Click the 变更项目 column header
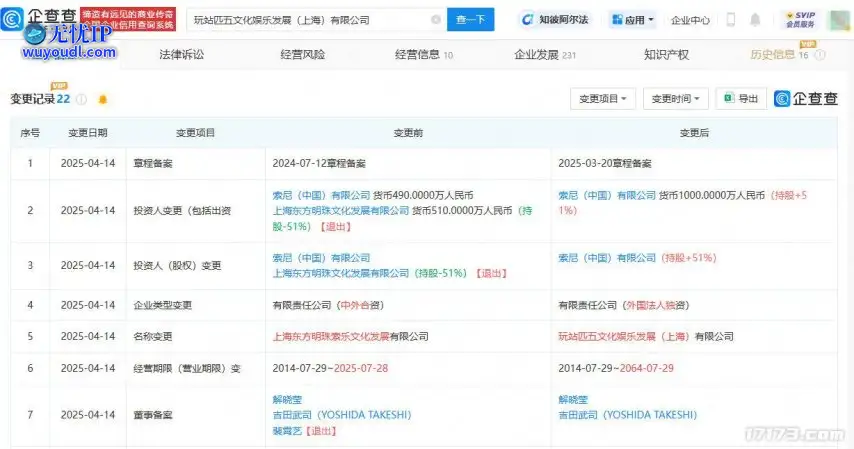 (195, 132)
